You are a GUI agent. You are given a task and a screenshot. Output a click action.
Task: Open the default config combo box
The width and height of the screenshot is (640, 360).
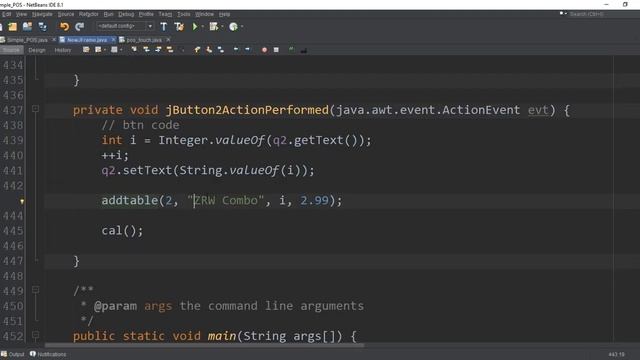pos(124,26)
